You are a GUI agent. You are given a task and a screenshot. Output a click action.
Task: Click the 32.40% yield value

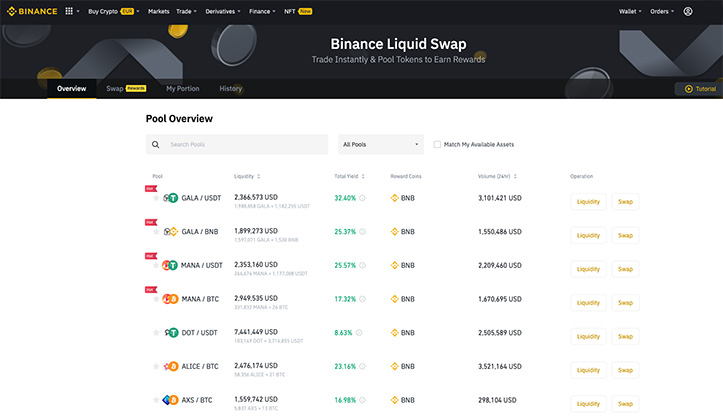pos(345,198)
